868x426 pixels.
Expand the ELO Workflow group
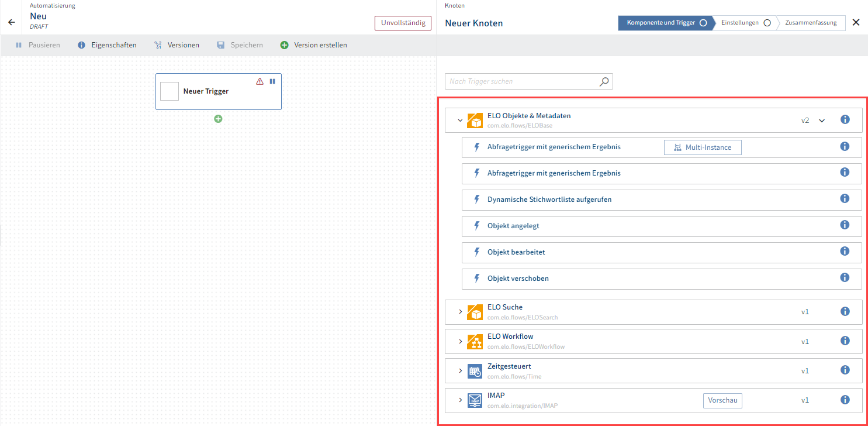(460, 341)
